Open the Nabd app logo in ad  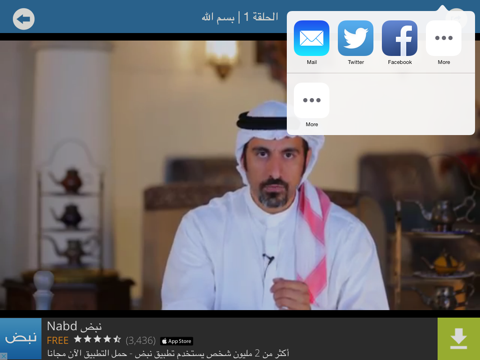tap(21, 339)
